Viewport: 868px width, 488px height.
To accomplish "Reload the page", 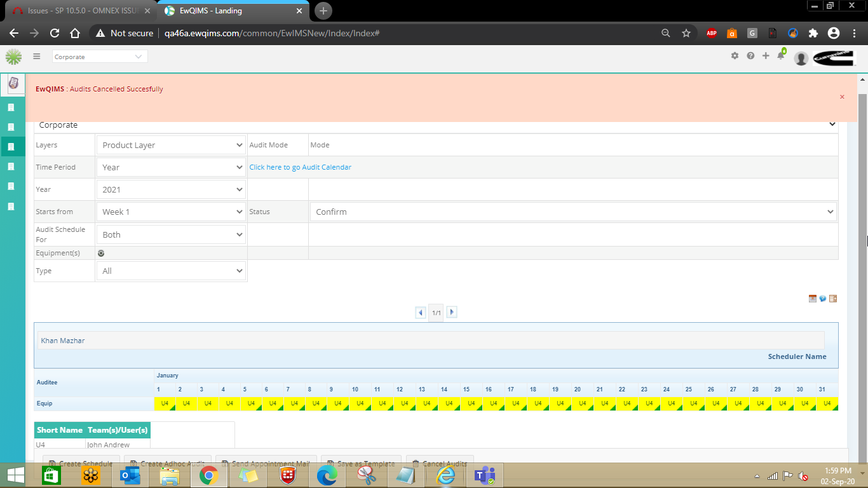I will [x=55, y=33].
